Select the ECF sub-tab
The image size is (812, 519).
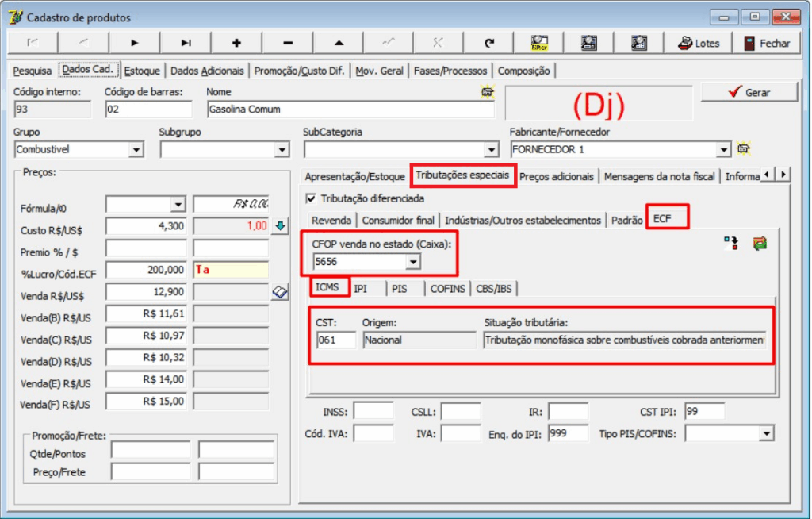(x=667, y=217)
